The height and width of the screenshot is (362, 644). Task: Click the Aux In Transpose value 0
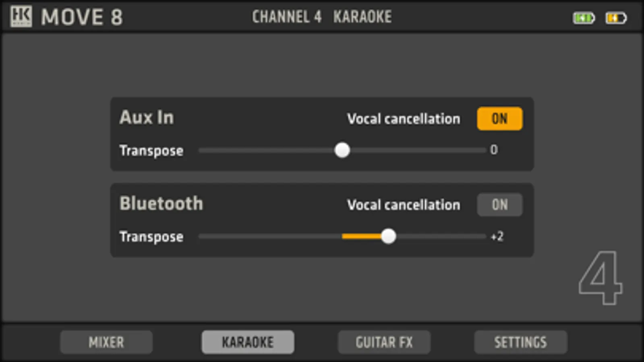494,150
